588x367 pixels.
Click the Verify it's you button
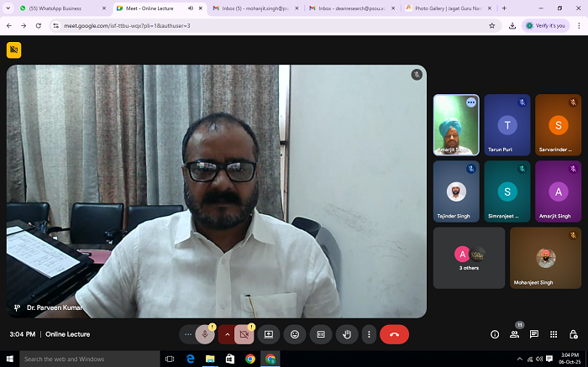coord(545,25)
